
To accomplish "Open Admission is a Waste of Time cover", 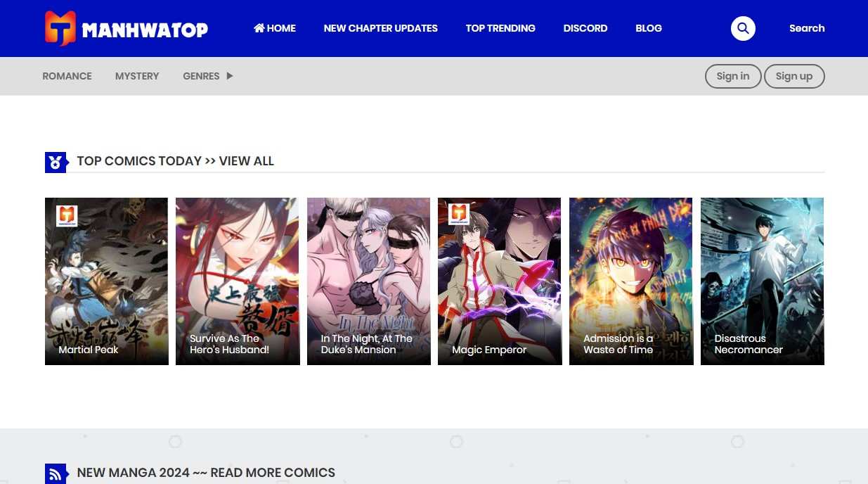I will [x=631, y=281].
